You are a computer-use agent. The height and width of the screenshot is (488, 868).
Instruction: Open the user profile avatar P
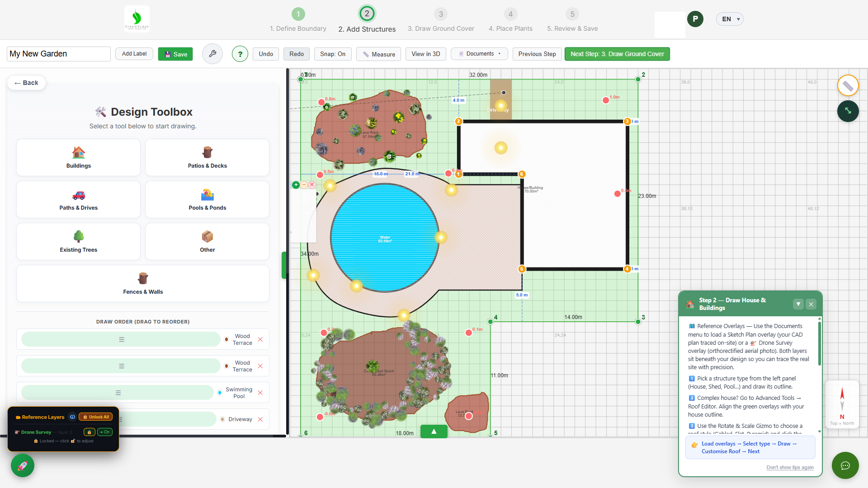(695, 19)
